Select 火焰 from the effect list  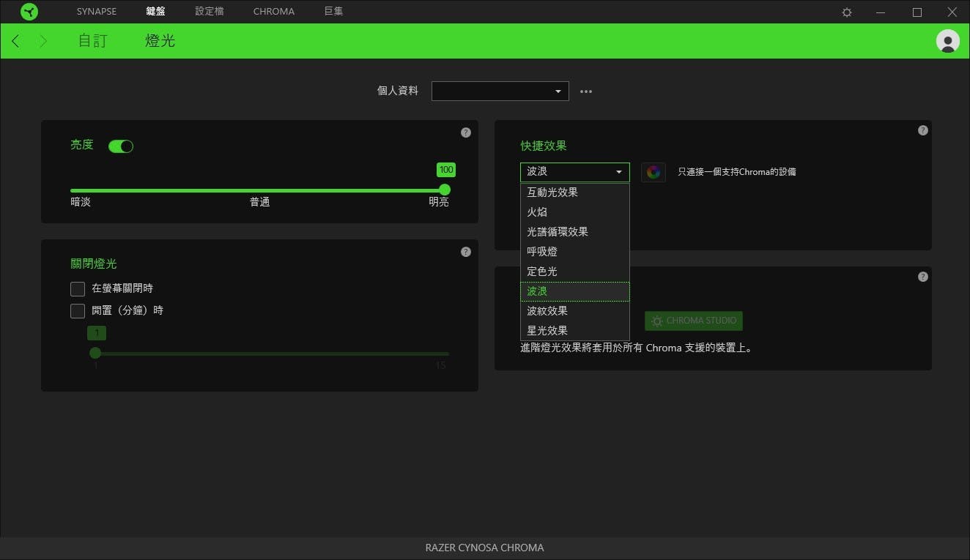tap(575, 212)
